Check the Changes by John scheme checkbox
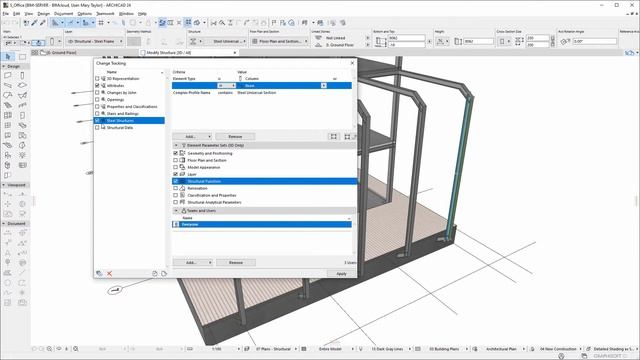The height and width of the screenshot is (360, 640). (x=97, y=93)
